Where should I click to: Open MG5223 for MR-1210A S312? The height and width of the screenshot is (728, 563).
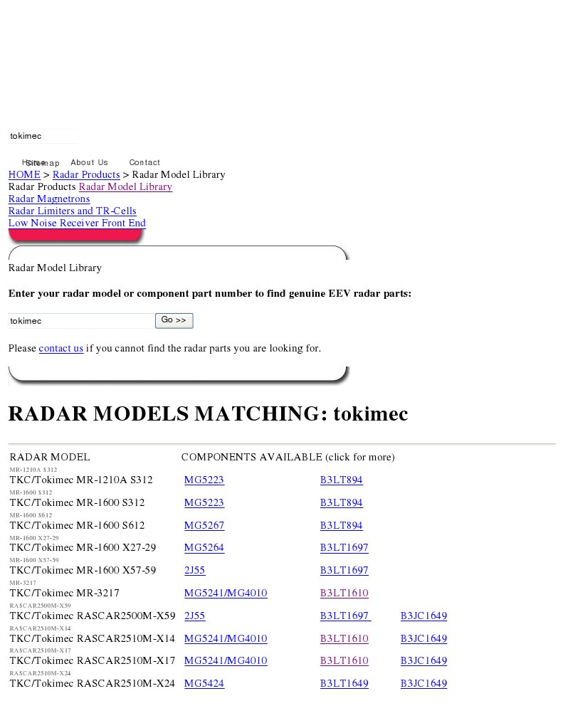click(x=204, y=480)
